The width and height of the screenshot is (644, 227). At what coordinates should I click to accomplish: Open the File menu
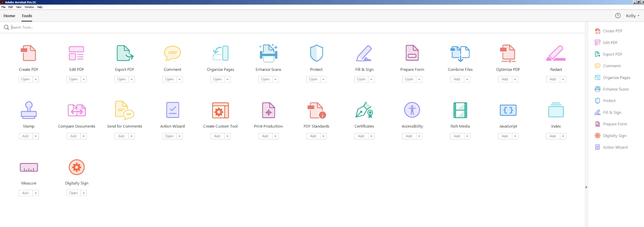(3, 7)
